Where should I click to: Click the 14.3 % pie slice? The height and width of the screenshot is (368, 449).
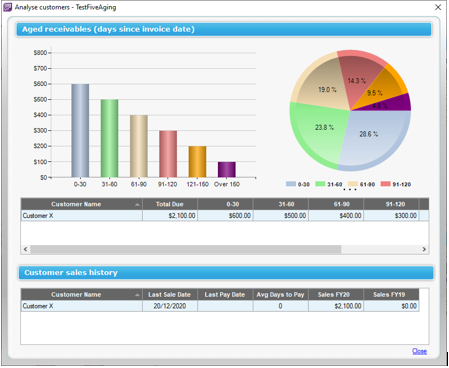[358, 75]
